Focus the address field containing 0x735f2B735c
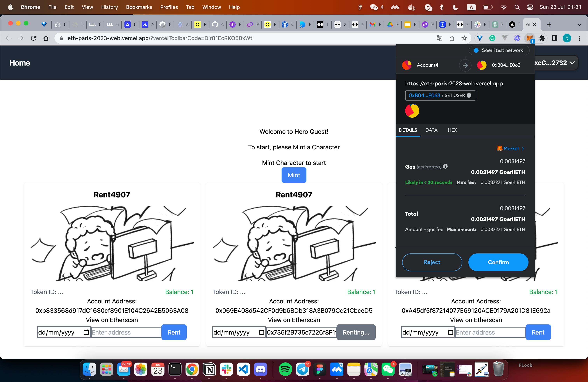The image size is (588, 382). tap(301, 332)
